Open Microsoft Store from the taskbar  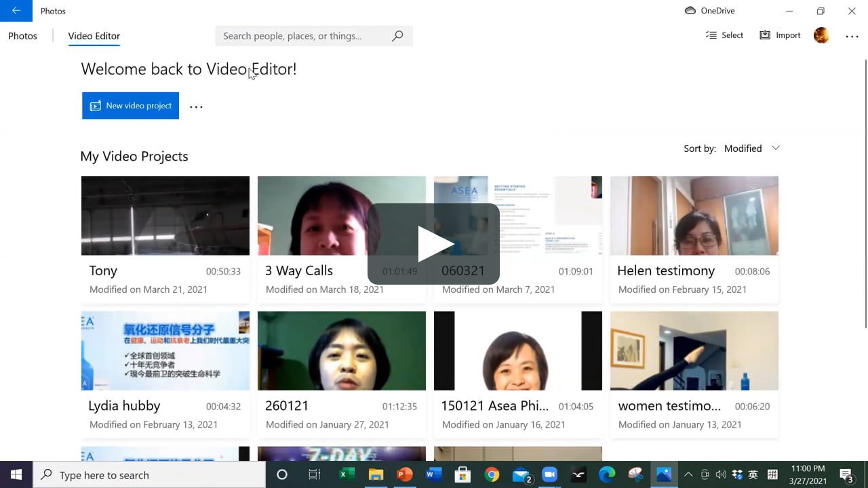point(463,474)
